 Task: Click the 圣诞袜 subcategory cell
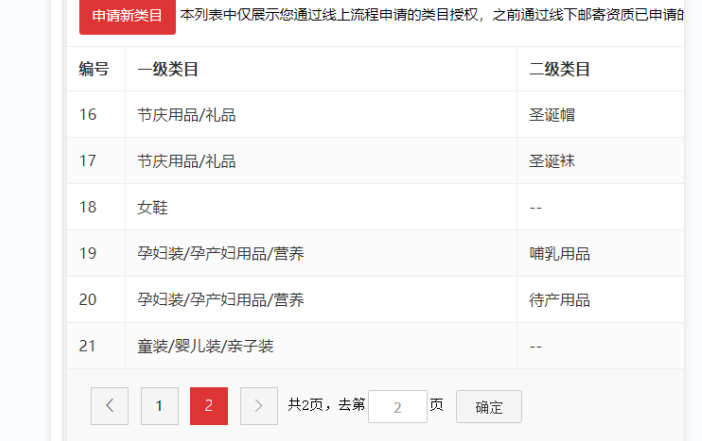click(552, 161)
